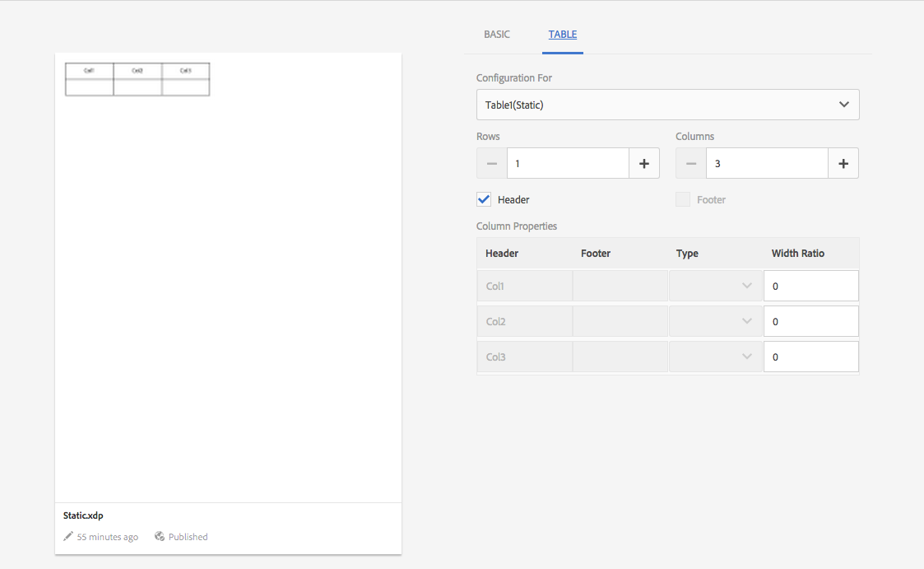This screenshot has height=569, width=924.
Task: Click the Width Ratio field for Col1
Action: click(x=810, y=286)
